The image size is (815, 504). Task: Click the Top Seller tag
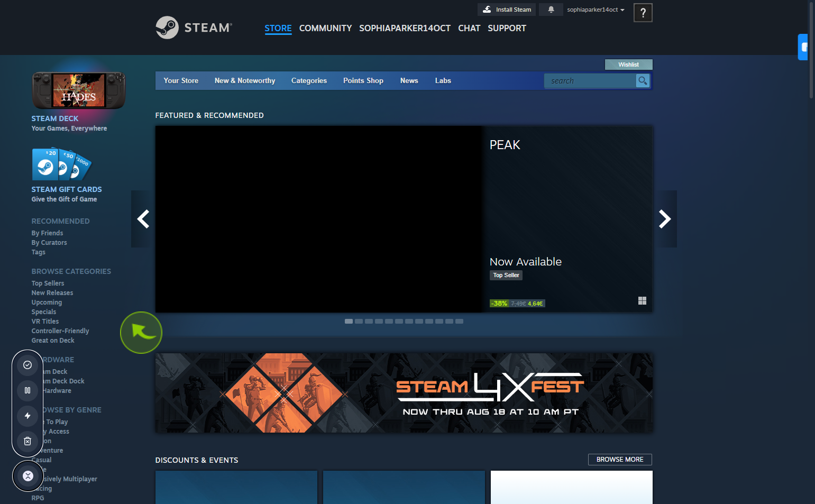coord(506,275)
